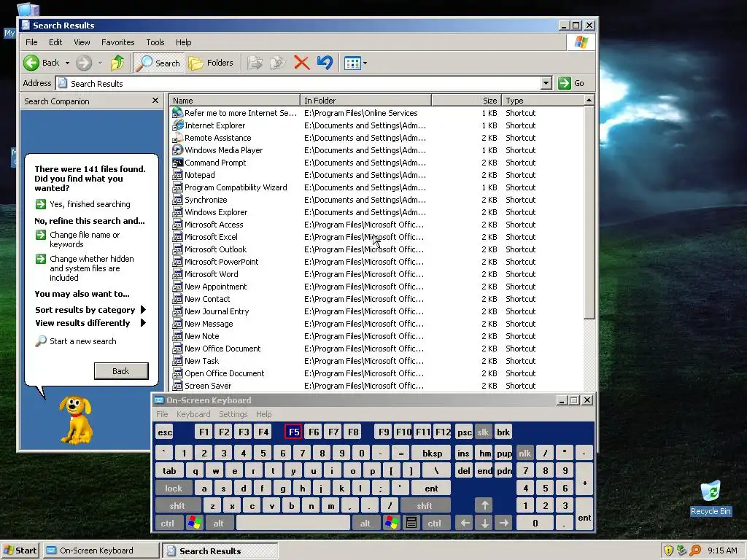The image size is (747, 560).
Task: Click the green Go button
Action: 571,83
